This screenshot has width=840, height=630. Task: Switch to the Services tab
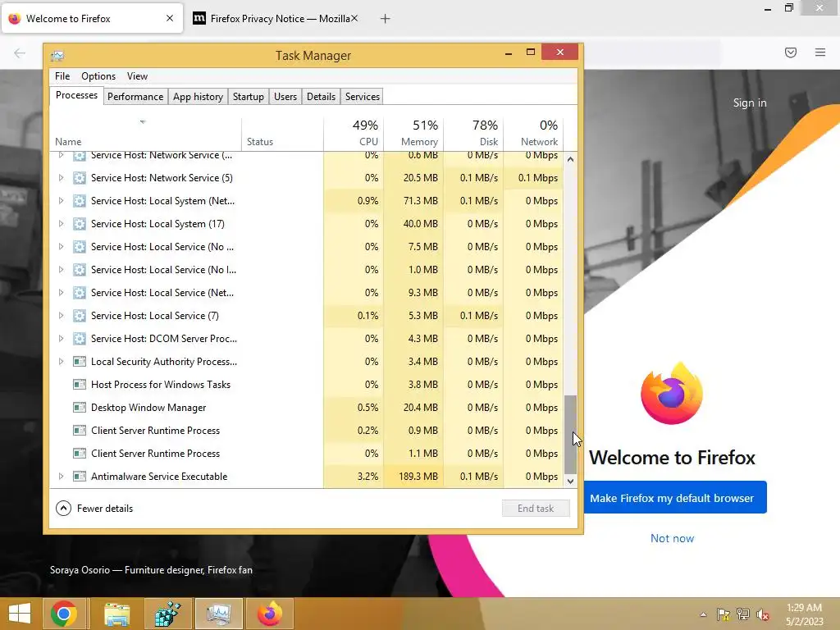(362, 97)
